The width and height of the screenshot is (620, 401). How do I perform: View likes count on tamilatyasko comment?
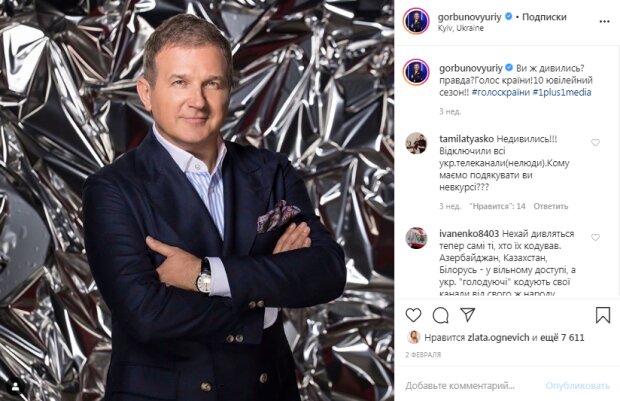coord(497,206)
